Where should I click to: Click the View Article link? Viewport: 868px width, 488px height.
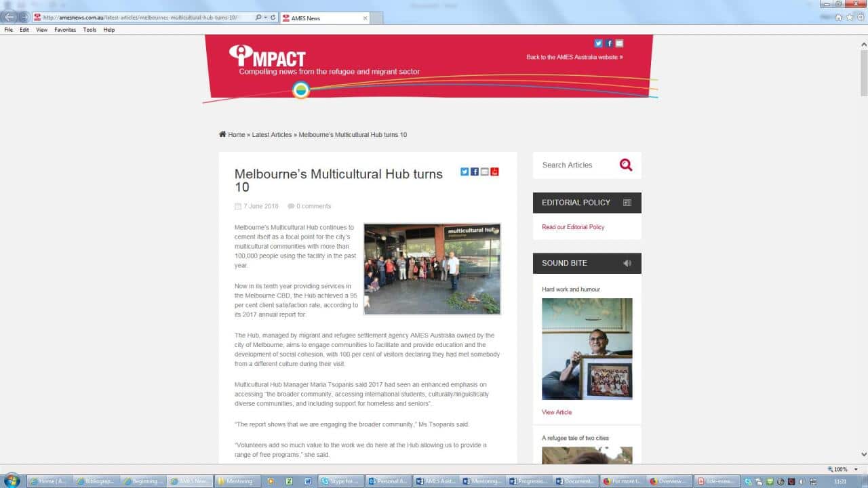click(557, 412)
